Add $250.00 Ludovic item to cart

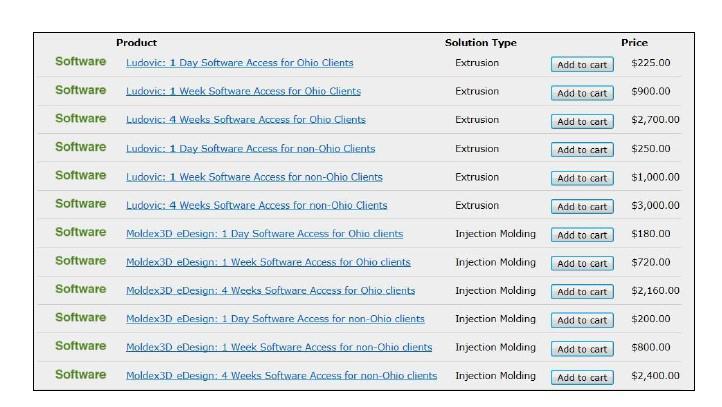click(582, 150)
